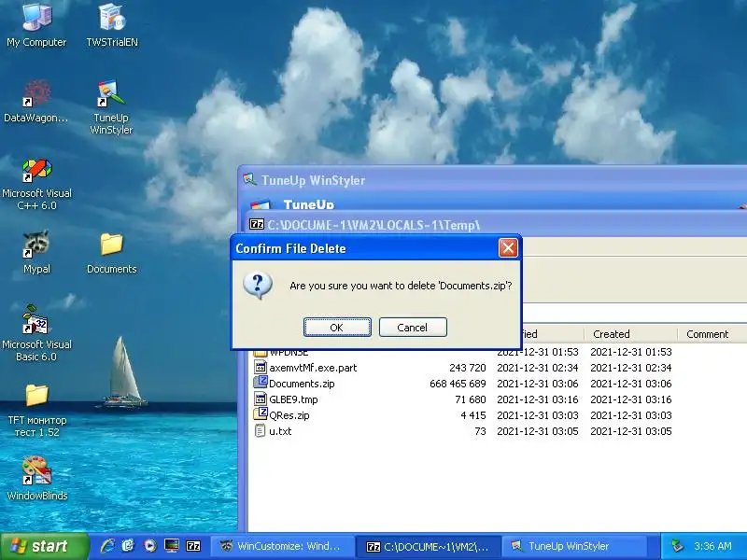Viewport: 747px width, 560px height.
Task: Click the size value 668 465 689
Action: point(458,384)
